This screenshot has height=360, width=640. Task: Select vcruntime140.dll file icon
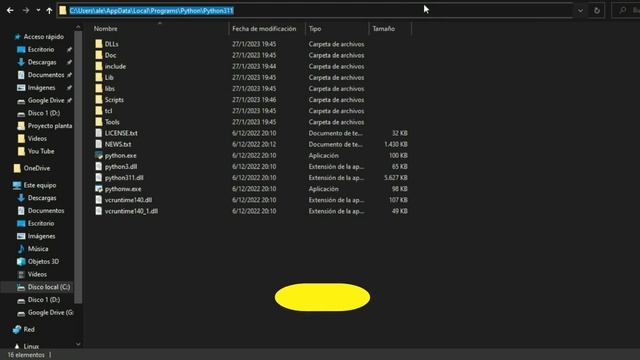point(99,200)
